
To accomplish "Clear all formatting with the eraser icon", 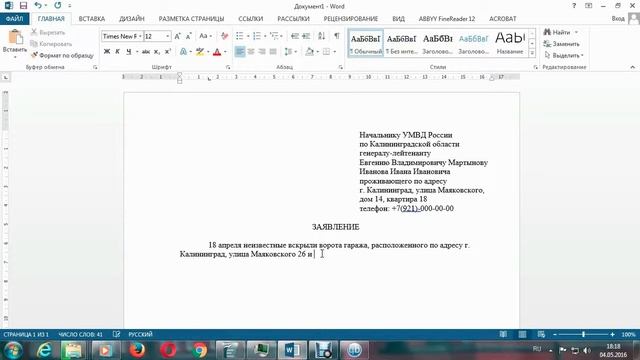I will point(224,36).
